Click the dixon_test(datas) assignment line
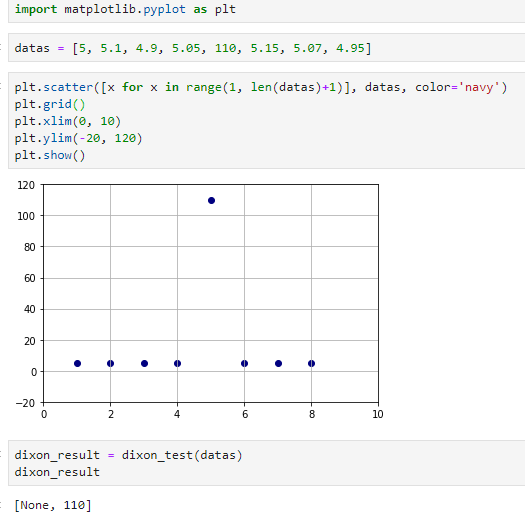Screen dimensions: 525x524 (x=128, y=455)
